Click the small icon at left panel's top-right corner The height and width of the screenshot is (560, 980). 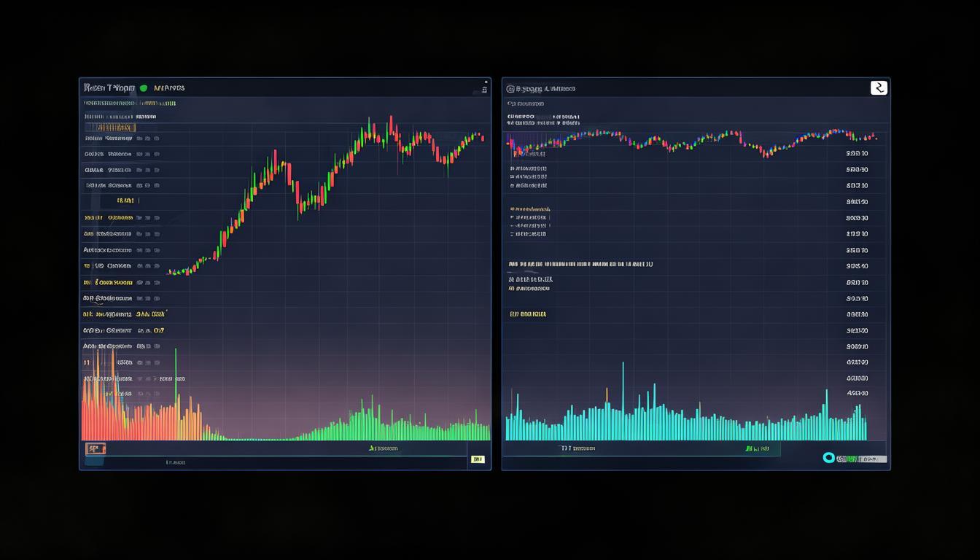pos(484,89)
